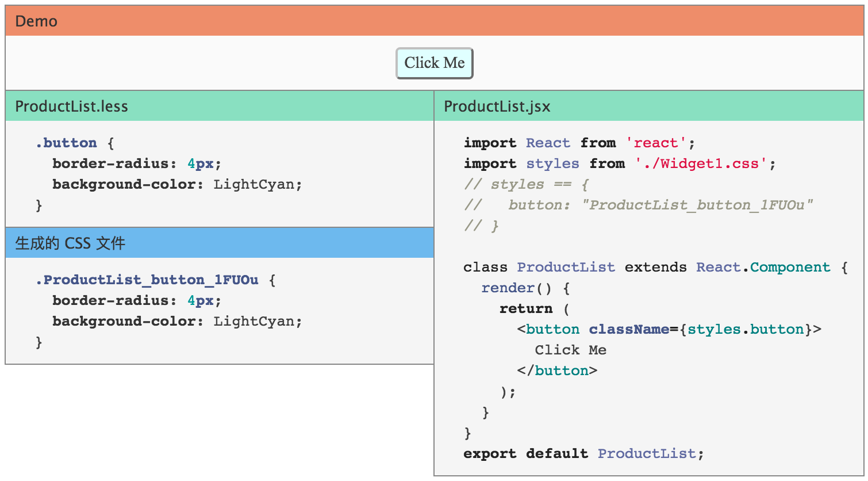Click the render() method name
Screen dimensions: 868x481
click(x=508, y=288)
